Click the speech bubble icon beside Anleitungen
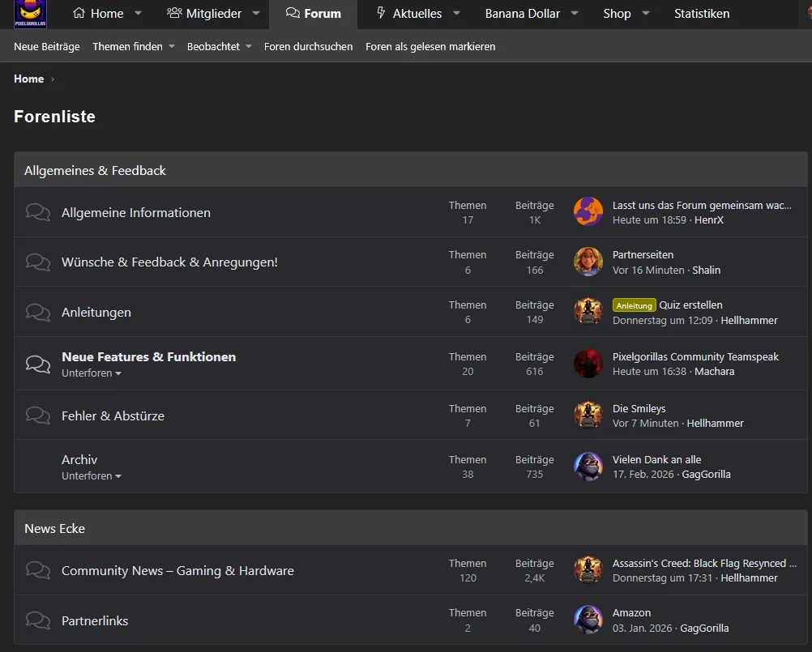The width and height of the screenshot is (812, 652). click(x=38, y=312)
